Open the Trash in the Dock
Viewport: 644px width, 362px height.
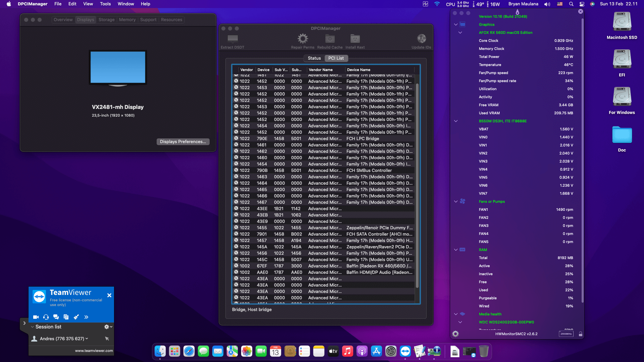484,351
